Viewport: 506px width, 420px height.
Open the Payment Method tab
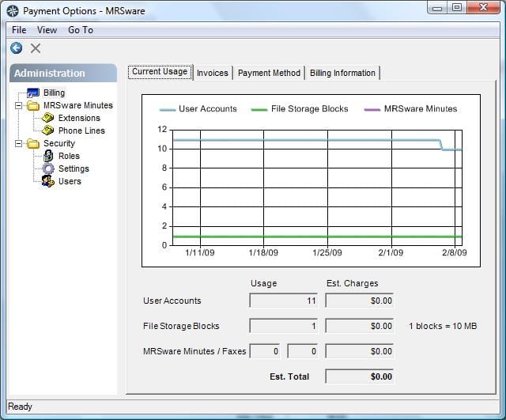coord(269,73)
